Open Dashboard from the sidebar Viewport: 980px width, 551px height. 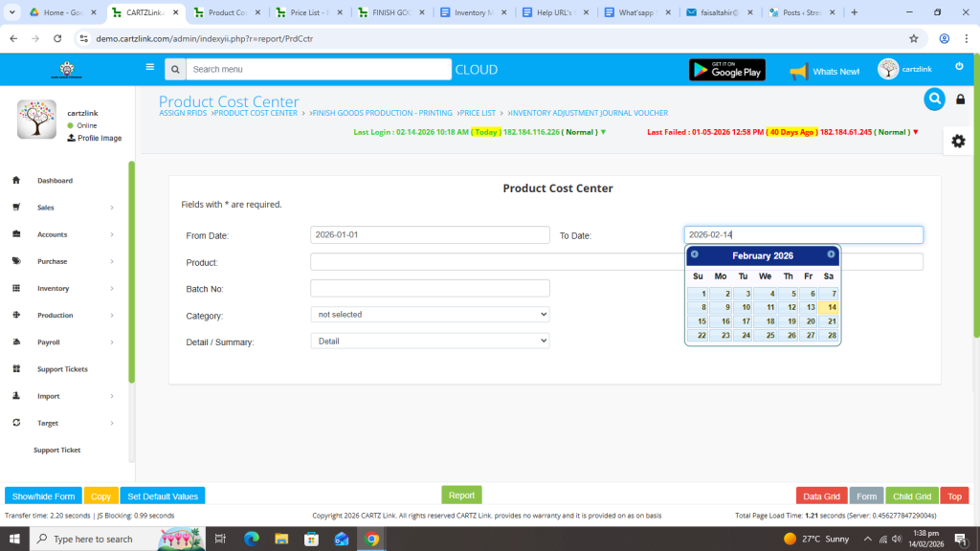tap(55, 181)
